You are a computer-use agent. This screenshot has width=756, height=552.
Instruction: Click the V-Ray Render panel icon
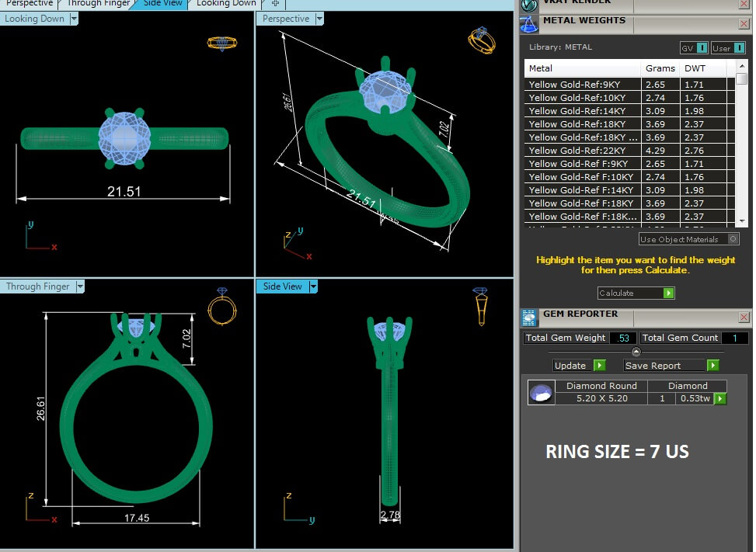click(x=529, y=5)
